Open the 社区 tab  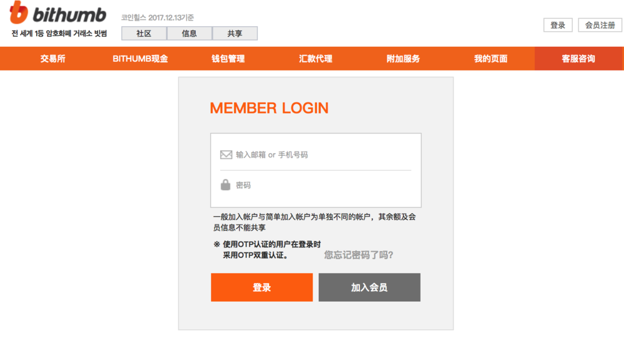pos(144,34)
